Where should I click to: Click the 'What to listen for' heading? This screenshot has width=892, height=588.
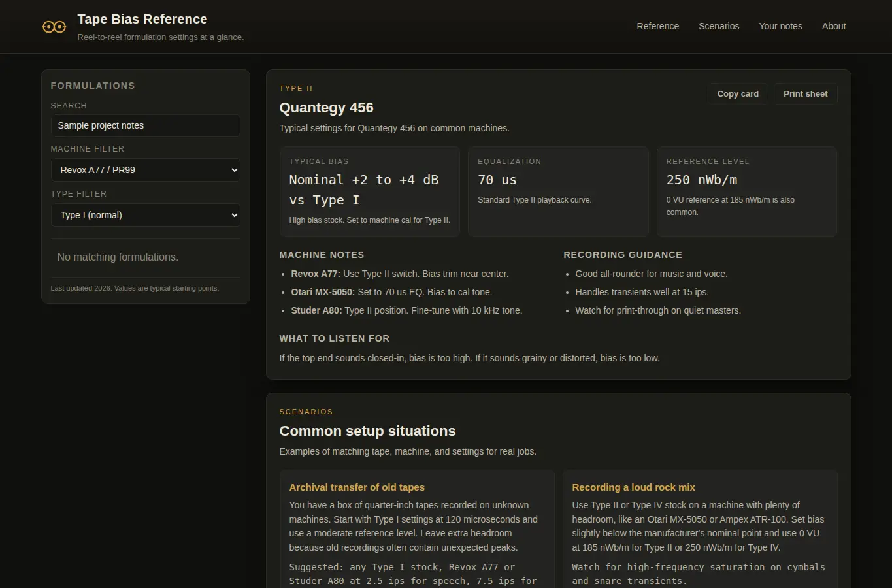(334, 338)
